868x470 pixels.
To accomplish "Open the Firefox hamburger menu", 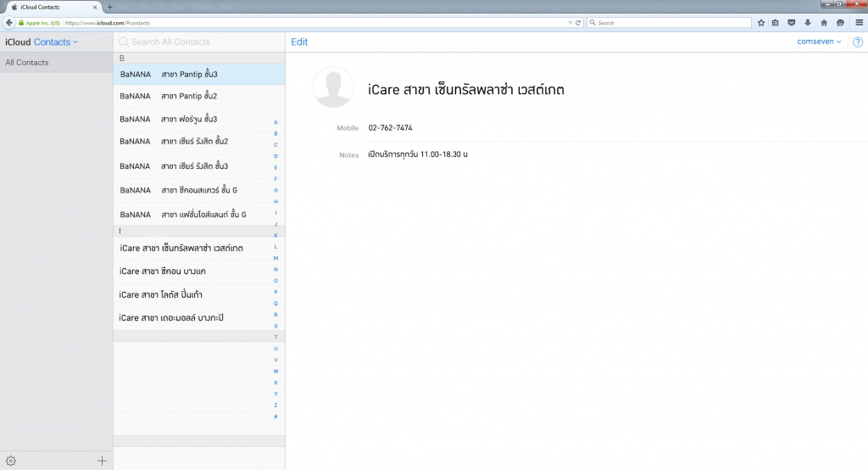I will tap(859, 23).
